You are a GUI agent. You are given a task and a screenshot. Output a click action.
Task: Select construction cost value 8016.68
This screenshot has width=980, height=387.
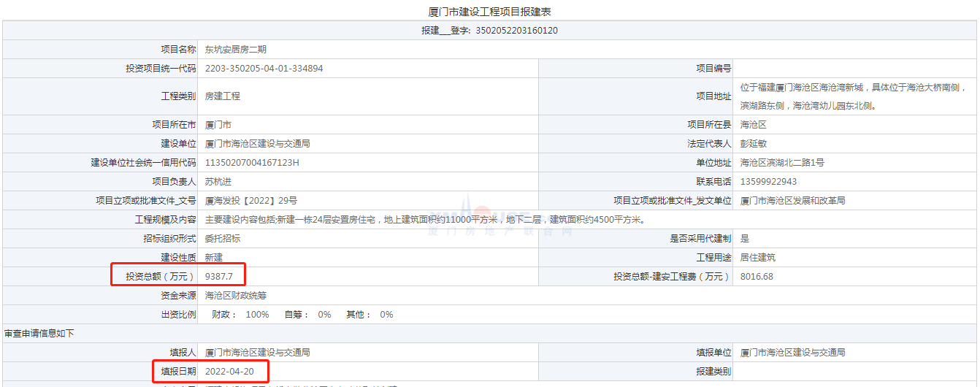(x=757, y=277)
